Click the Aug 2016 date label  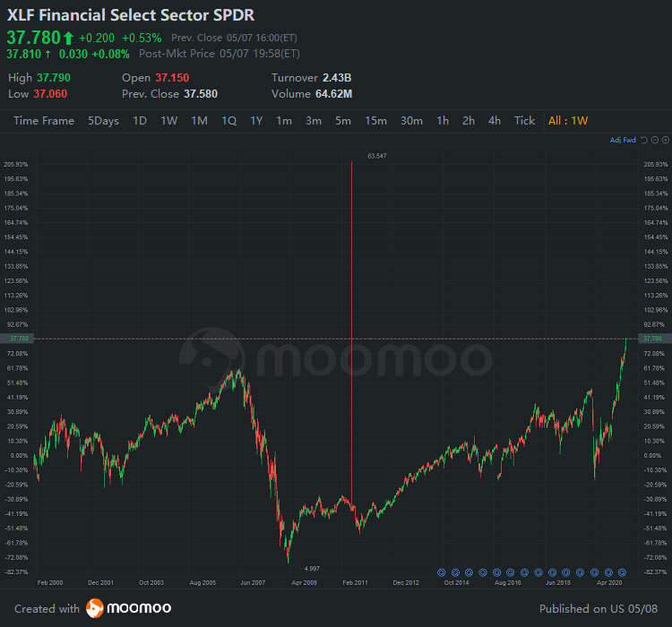click(508, 583)
